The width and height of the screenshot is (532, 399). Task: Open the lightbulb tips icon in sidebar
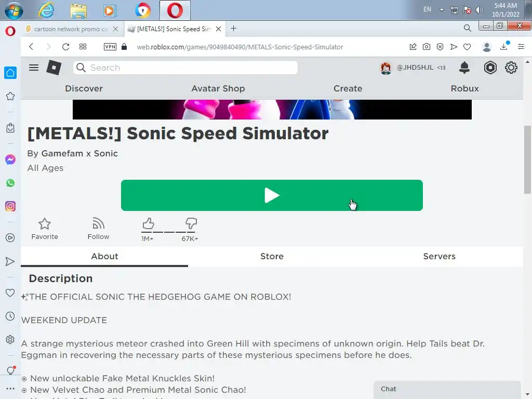click(x=10, y=370)
